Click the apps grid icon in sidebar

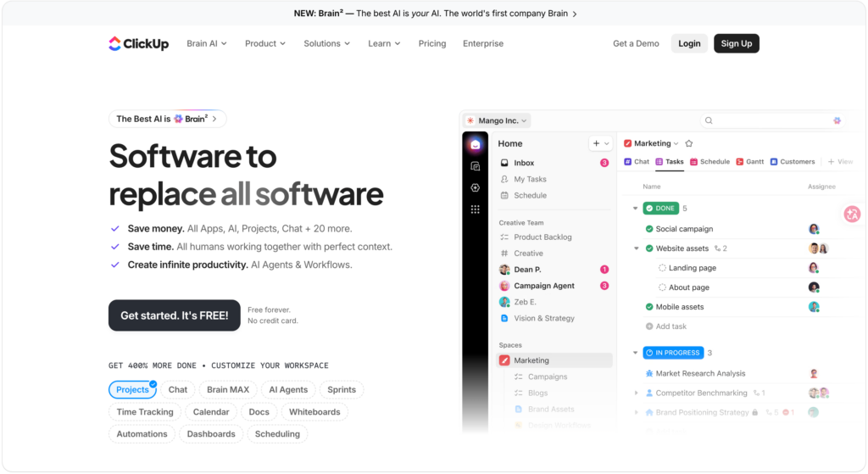point(475,209)
